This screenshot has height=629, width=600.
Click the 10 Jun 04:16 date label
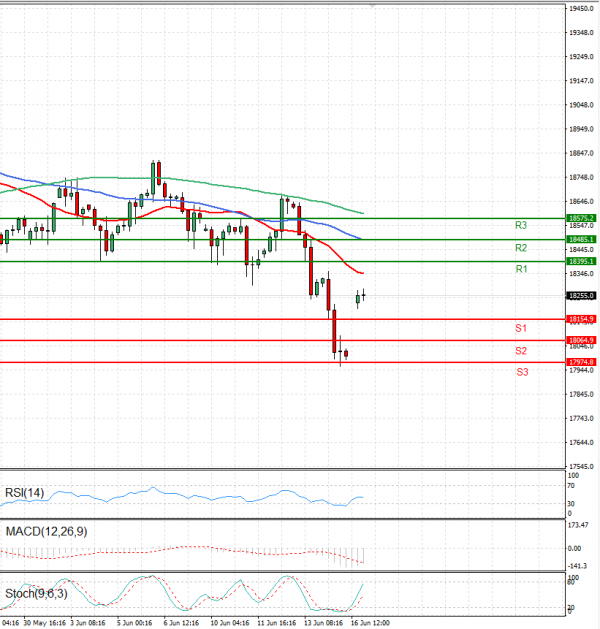[x=230, y=623]
